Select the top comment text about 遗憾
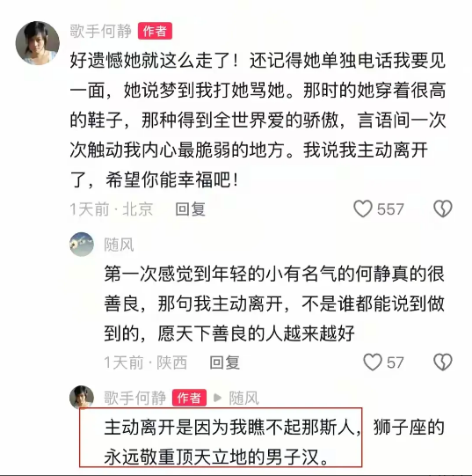Image resolution: width=472 pixels, height=476 pixels. 258,120
